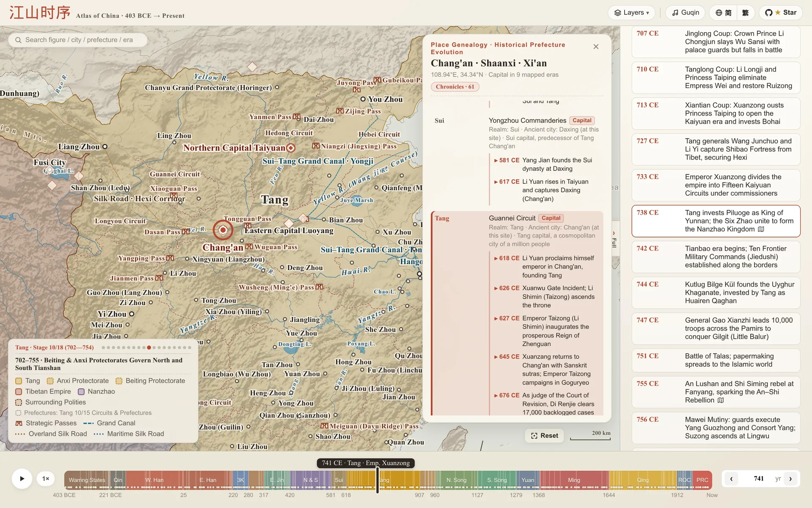This screenshot has height=508, width=812.
Task: Jump to Ming era on timeline
Action: pyautogui.click(x=574, y=480)
